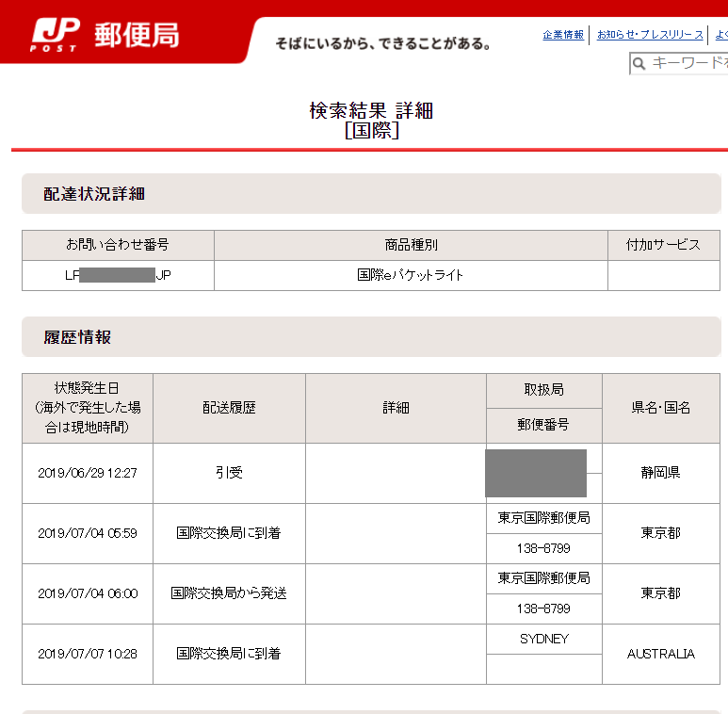Select 国際交換局に到着 in the 07/07 row
Viewport: 728px width, 714px height.
(229, 654)
